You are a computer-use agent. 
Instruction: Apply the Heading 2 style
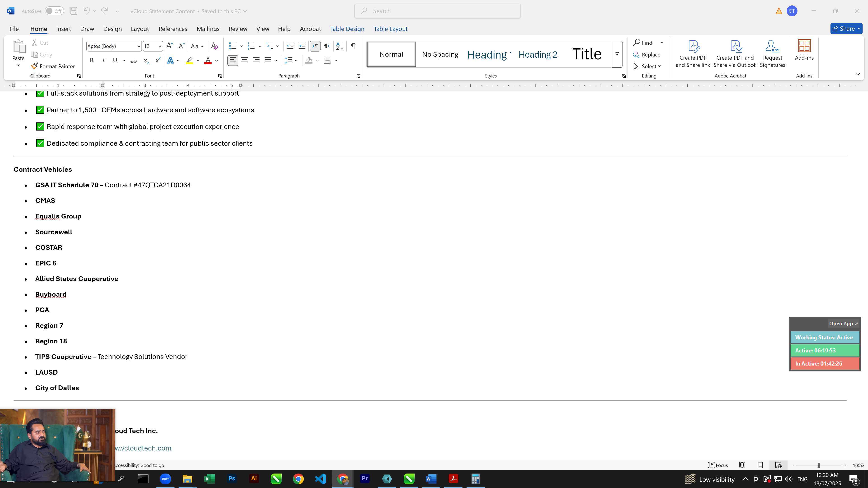click(538, 54)
